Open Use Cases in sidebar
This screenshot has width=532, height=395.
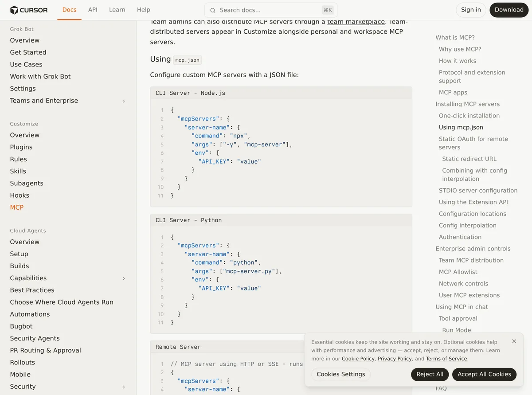26,64
